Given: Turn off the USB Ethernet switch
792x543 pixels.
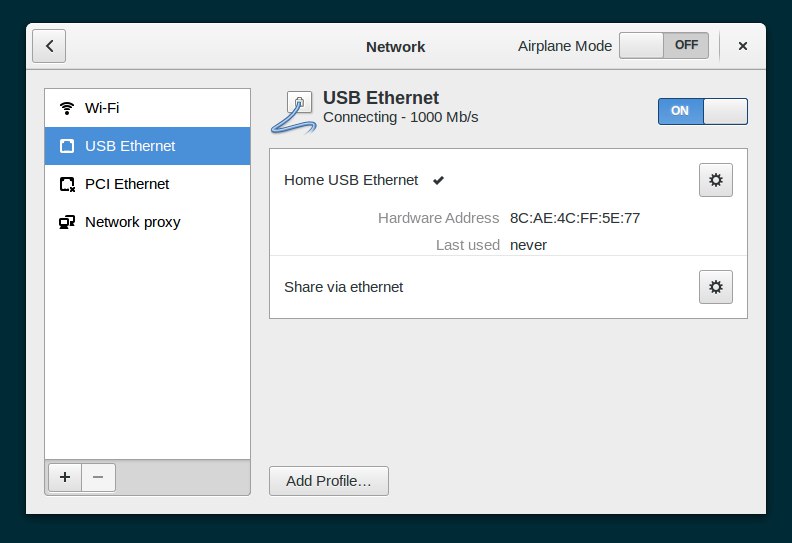Looking at the screenshot, I should click(702, 111).
